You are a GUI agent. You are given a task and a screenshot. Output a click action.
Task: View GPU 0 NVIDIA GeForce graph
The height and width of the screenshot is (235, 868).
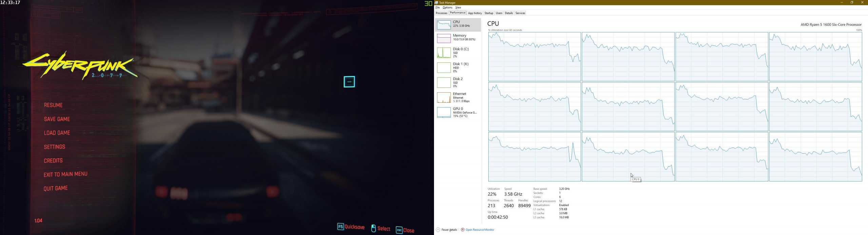tap(443, 112)
